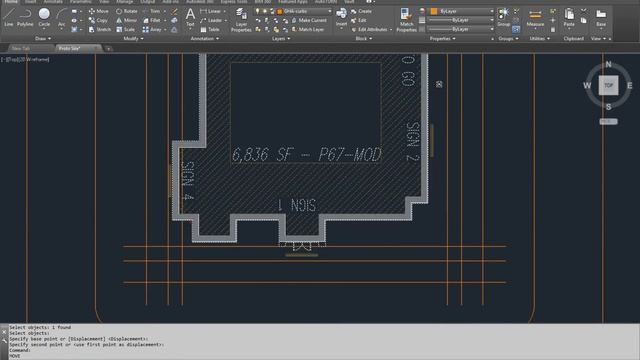Viewport: 640px width, 360px height.
Task: Click the Insert block tool
Action: 341,18
